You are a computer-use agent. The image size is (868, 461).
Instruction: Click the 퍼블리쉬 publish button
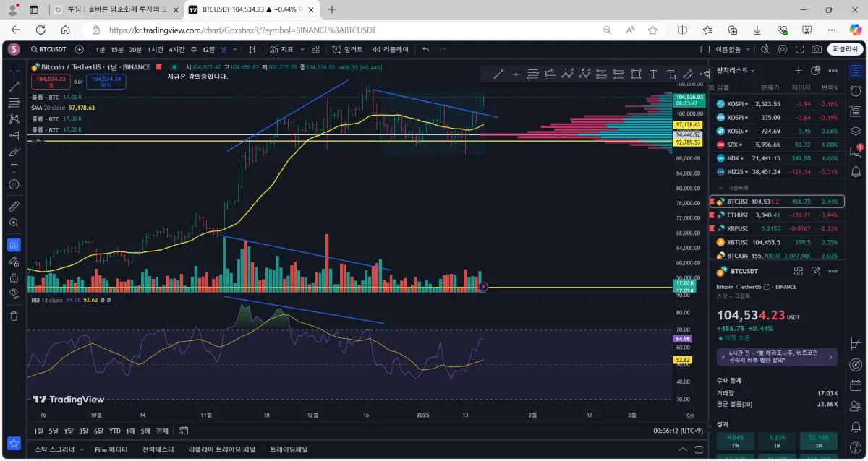(x=845, y=49)
